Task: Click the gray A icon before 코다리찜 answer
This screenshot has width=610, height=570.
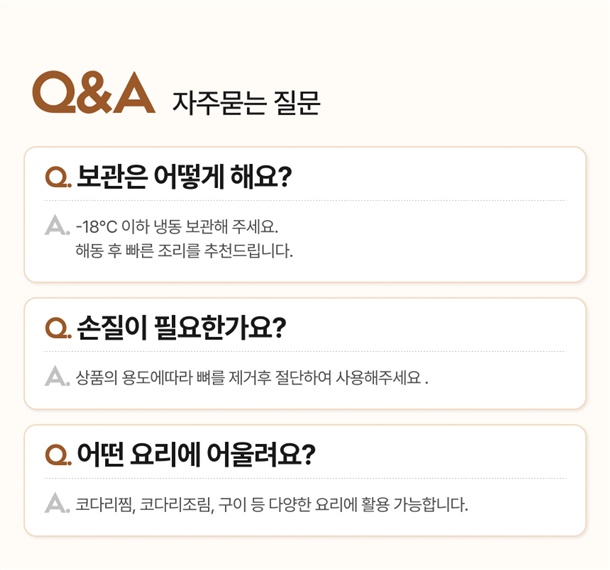Action: (57, 503)
